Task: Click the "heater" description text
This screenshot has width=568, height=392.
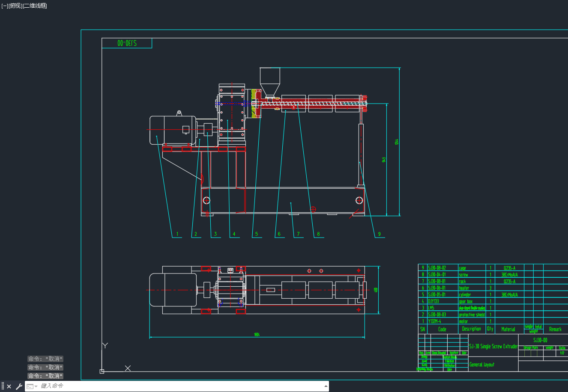Action: pos(464,288)
